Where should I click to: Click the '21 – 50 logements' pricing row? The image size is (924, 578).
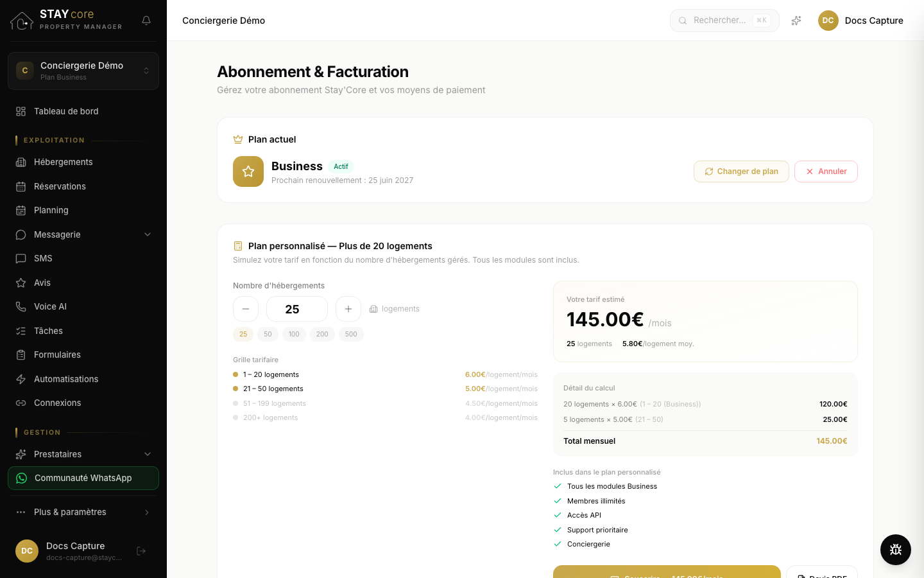(385, 389)
